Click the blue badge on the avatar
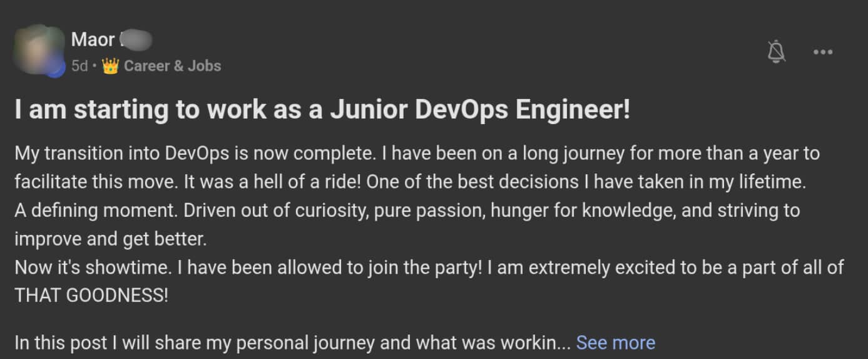The height and width of the screenshot is (359, 868). pos(56,69)
